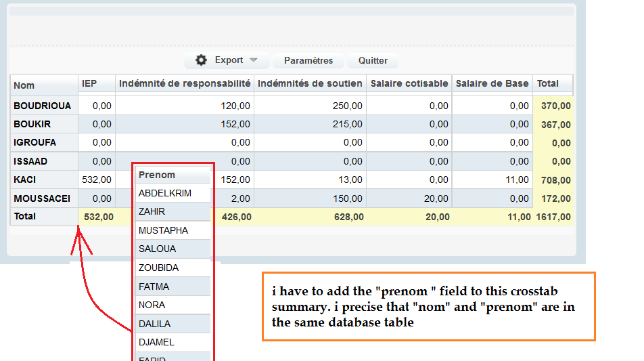
Task: Click the MOUSSACEI row name
Action: [42, 198]
